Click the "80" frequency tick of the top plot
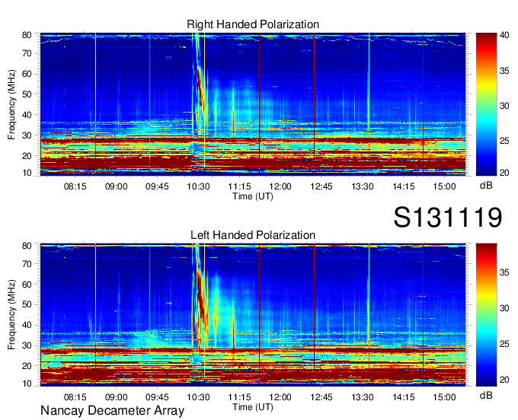518x420 pixels. tap(27, 35)
